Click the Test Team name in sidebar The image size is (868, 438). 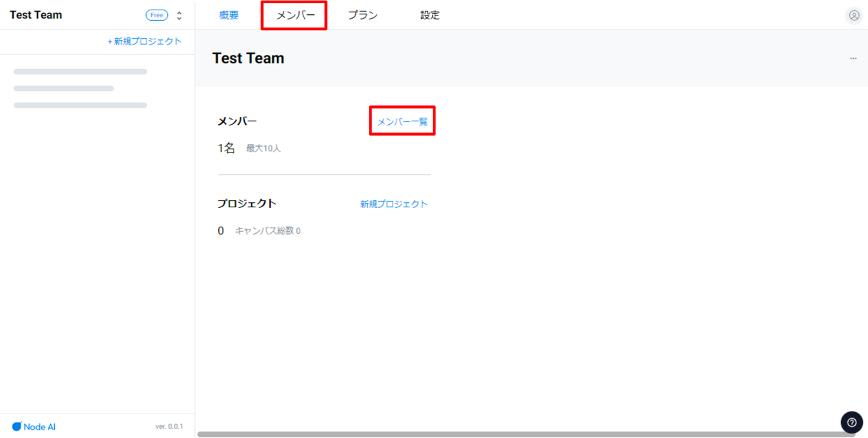[x=36, y=15]
